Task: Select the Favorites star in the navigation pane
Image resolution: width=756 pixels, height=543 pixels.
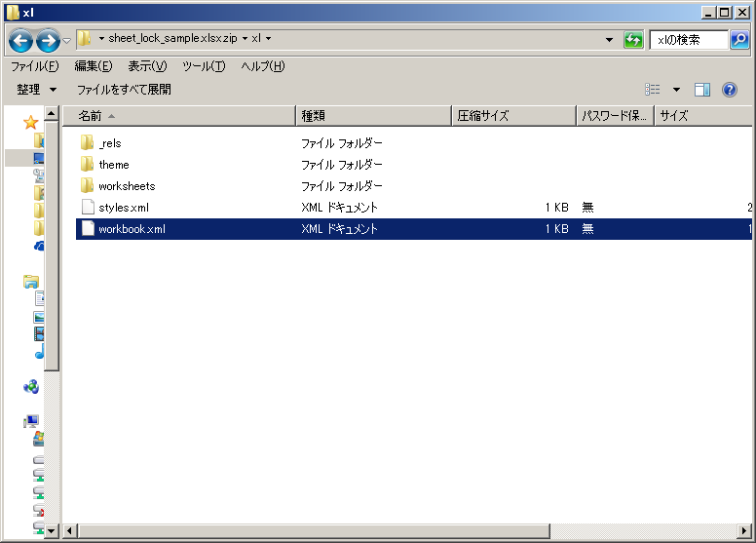Action: [31, 123]
